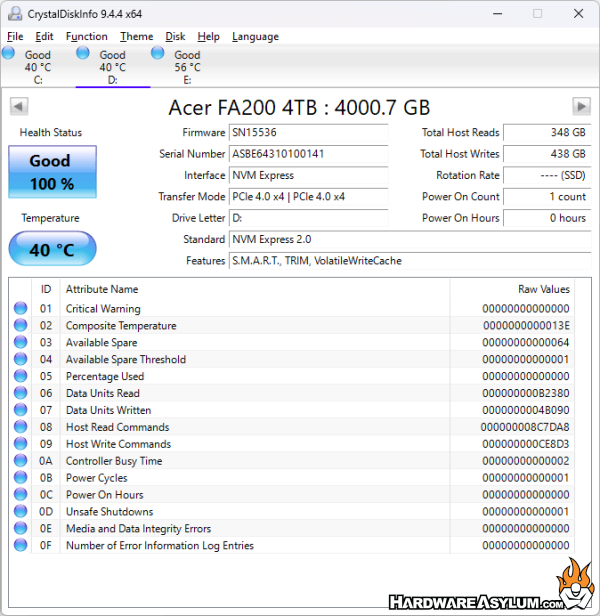600x616 pixels.
Task: Click the Features field
Action: click(x=410, y=260)
